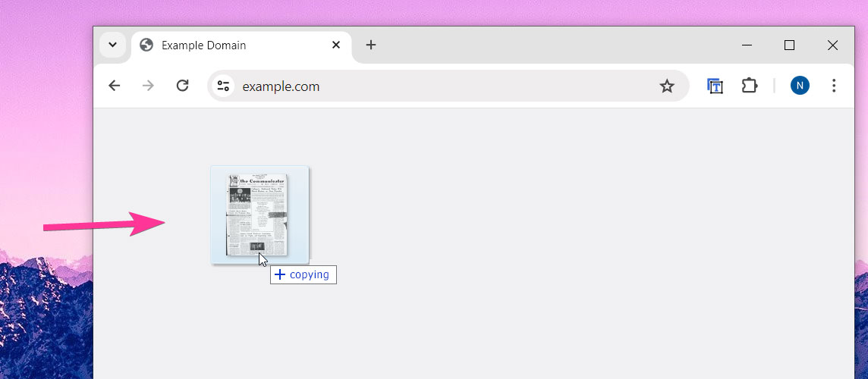
Task: Expand the tab search chevron dropdown
Action: 112,45
